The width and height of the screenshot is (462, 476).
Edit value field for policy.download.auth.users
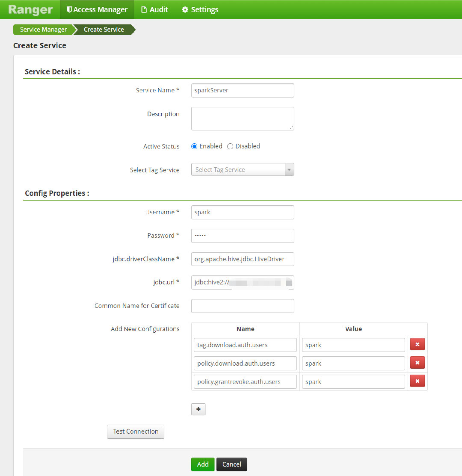click(x=353, y=363)
